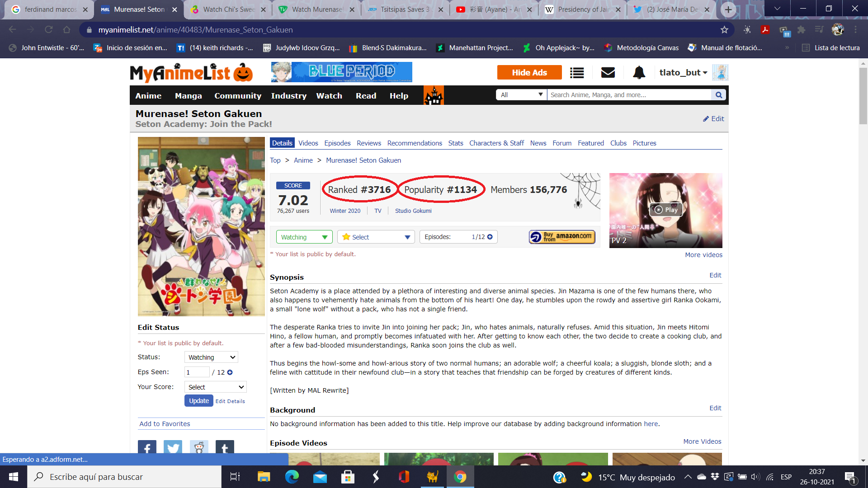Viewport: 868px width, 488px height.
Task: Click Add to Favorites link
Action: coord(165,424)
